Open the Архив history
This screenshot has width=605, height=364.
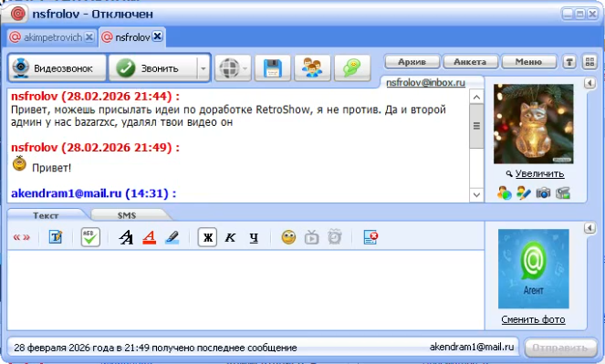[x=412, y=62]
